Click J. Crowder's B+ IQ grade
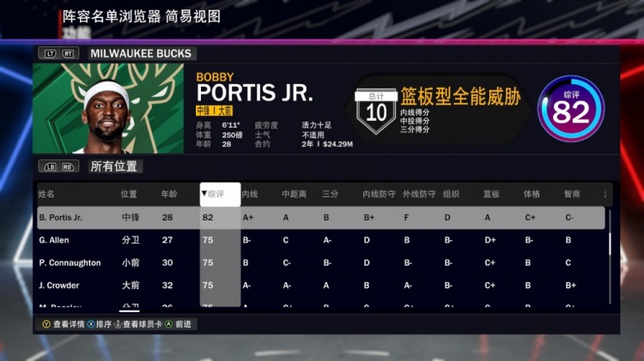644x361 pixels. pos(570,285)
